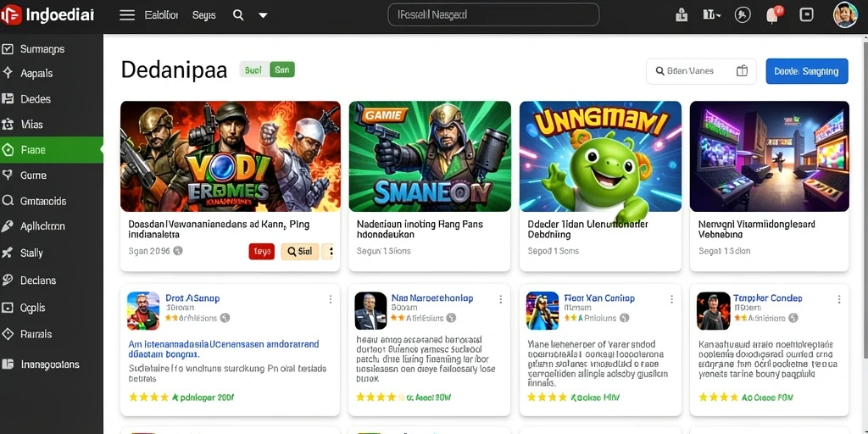Expand the dropdown arrow beside the search icon
The height and width of the screenshot is (434, 868).
[x=263, y=15]
